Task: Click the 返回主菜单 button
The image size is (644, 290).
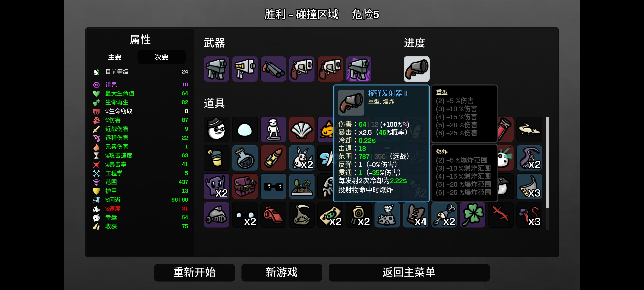Action: pos(409,272)
